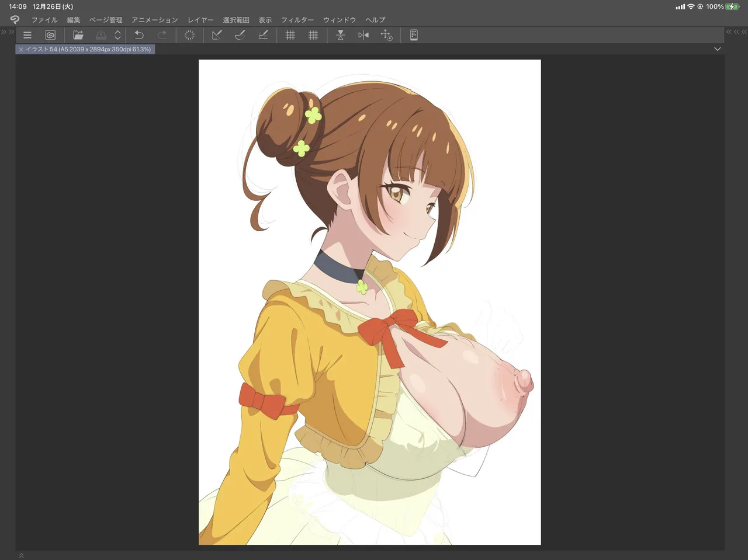Click the smartphone companion mode icon
Image resolution: width=748 pixels, height=560 pixels.
point(414,35)
